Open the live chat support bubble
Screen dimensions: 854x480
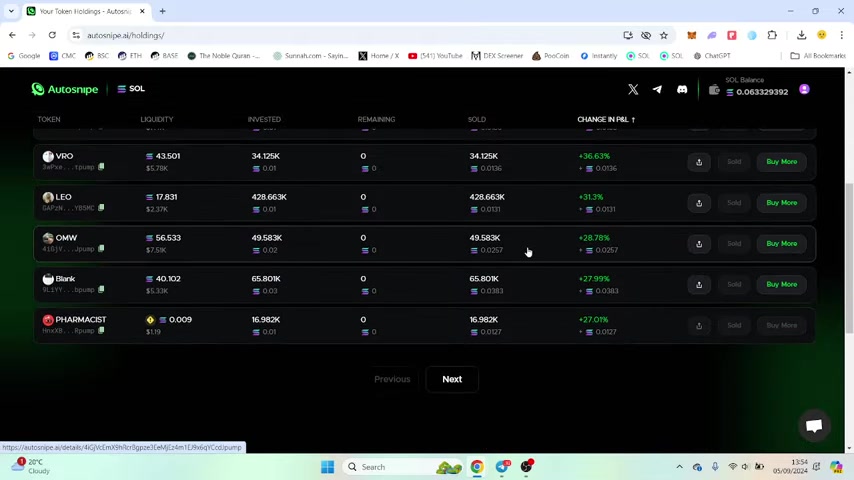tap(814, 426)
